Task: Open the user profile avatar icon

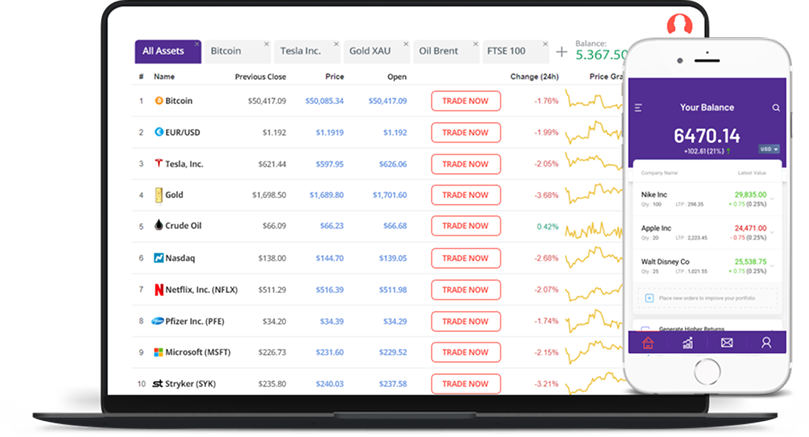Action: point(679,24)
